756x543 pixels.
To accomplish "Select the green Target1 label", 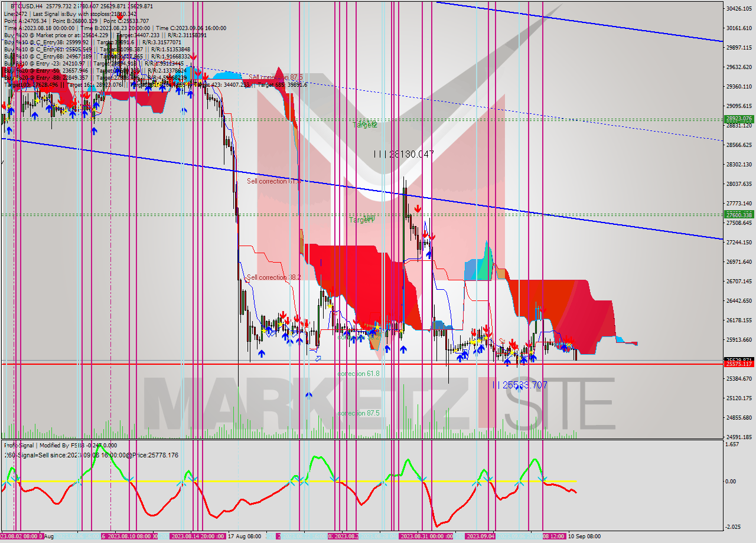I will point(361,220).
